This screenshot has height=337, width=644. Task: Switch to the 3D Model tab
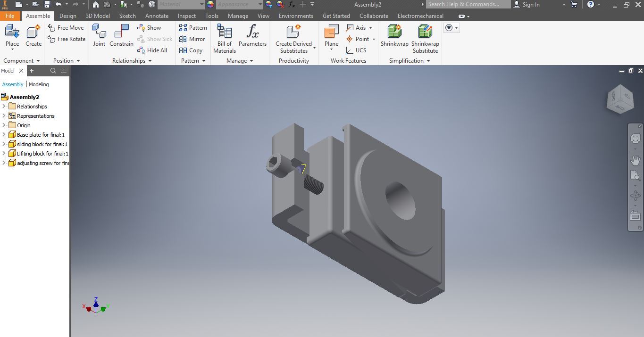[x=98, y=16]
